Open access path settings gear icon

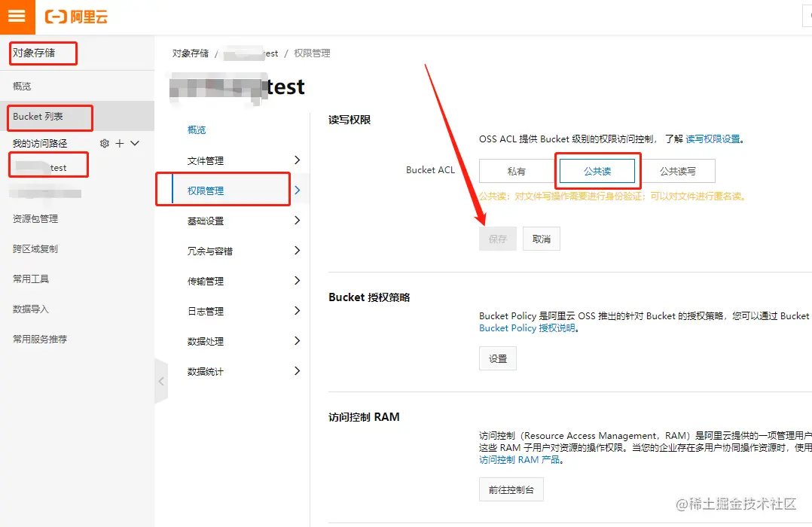click(x=105, y=143)
